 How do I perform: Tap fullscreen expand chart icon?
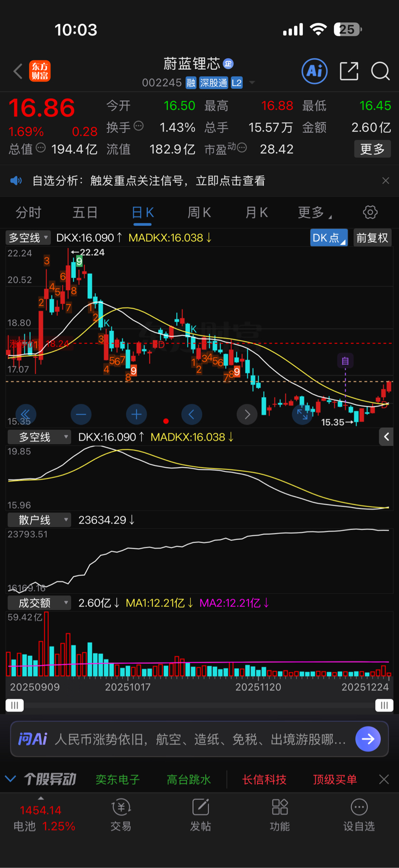302,414
